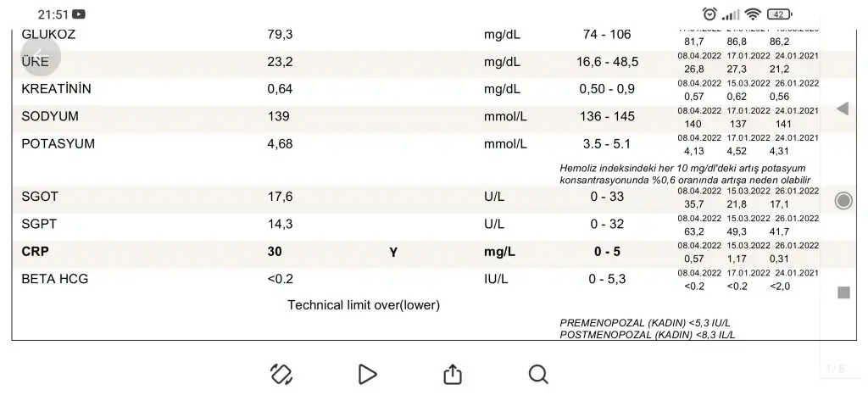
Task: Share the image via share icon
Action: 453,375
